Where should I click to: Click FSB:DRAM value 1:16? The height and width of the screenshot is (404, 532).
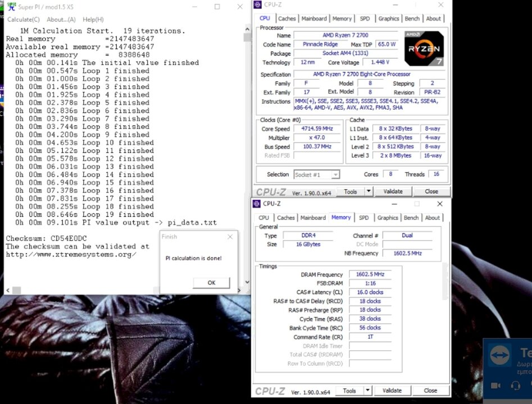pyautogui.click(x=370, y=283)
